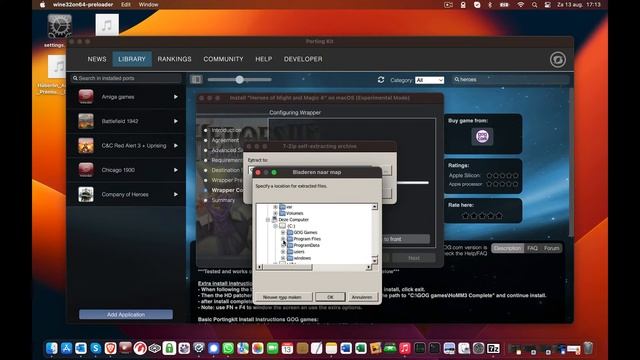This screenshot has height=360, width=640.
Task: Switch to the FAQ tab
Action: click(532, 248)
